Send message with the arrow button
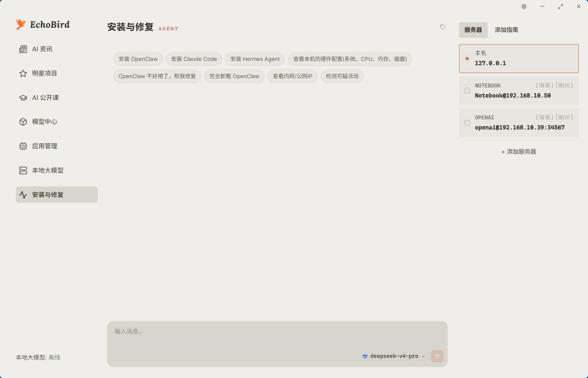 tap(437, 356)
